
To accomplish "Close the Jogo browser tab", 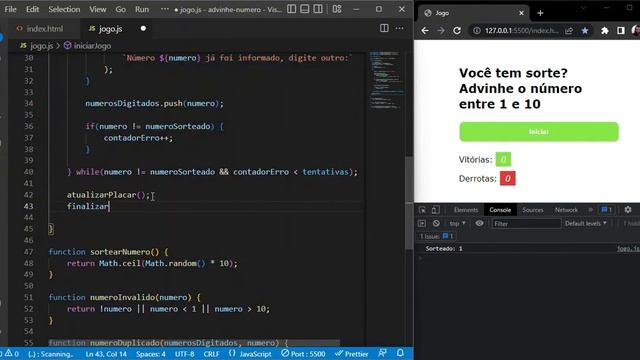I will (x=521, y=13).
